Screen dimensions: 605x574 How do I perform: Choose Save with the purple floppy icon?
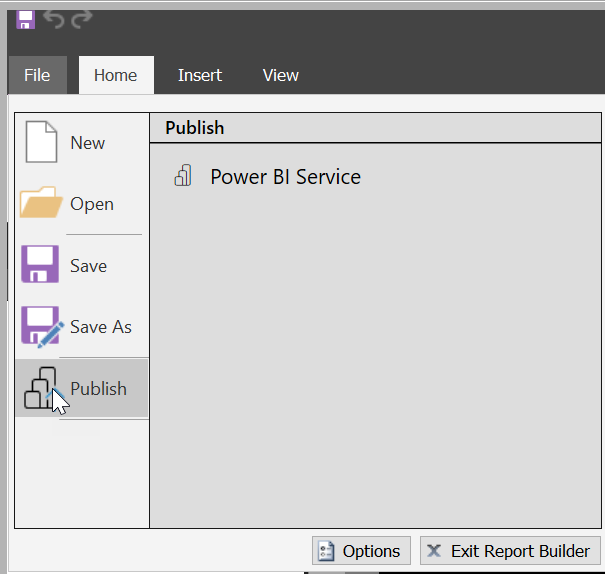click(x=82, y=265)
